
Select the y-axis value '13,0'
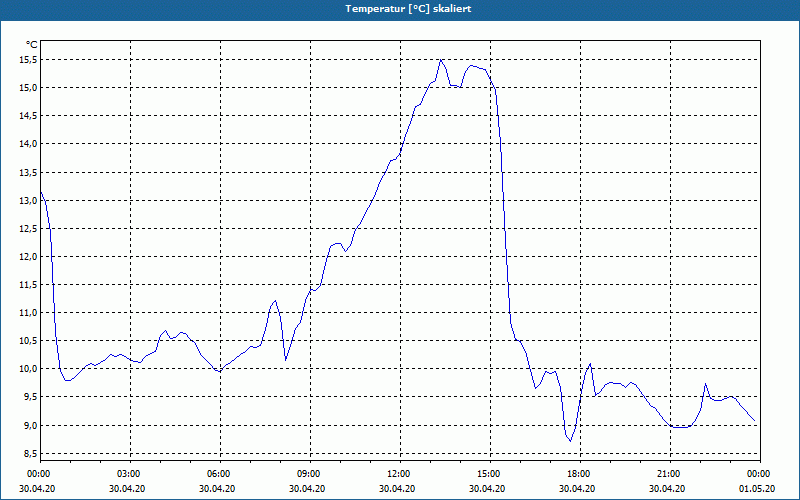29,201
